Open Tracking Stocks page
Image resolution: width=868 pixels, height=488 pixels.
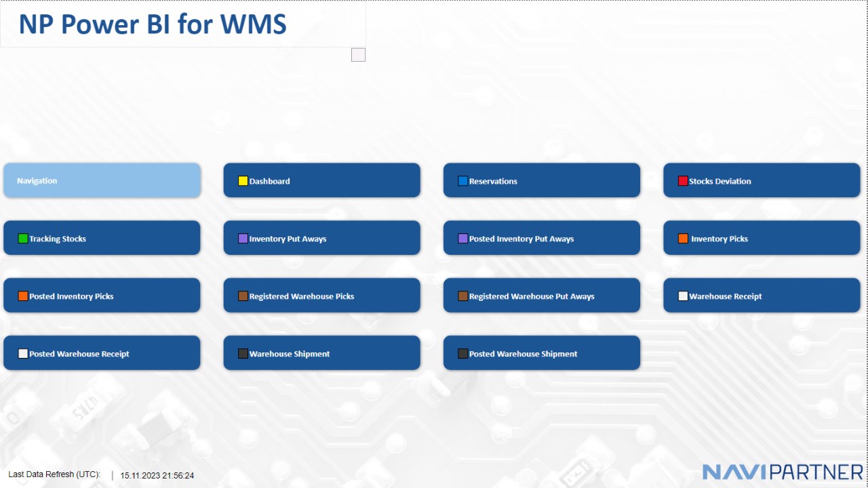[x=102, y=238]
